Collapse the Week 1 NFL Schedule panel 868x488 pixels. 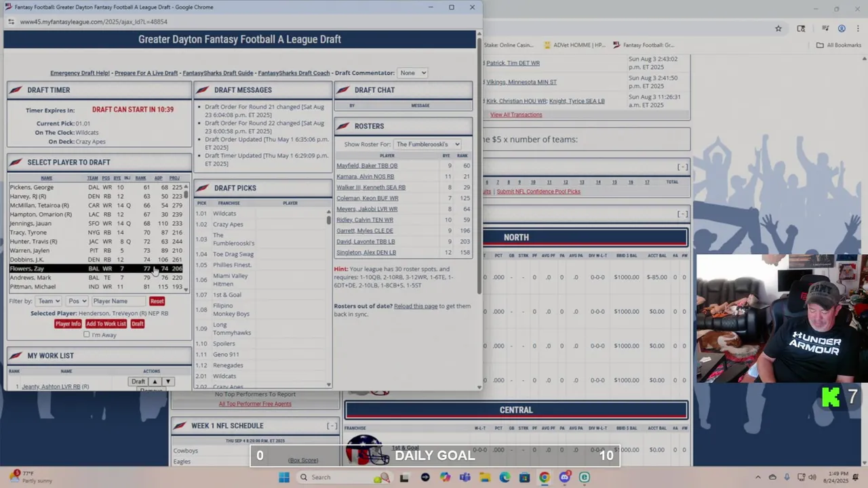point(332,426)
